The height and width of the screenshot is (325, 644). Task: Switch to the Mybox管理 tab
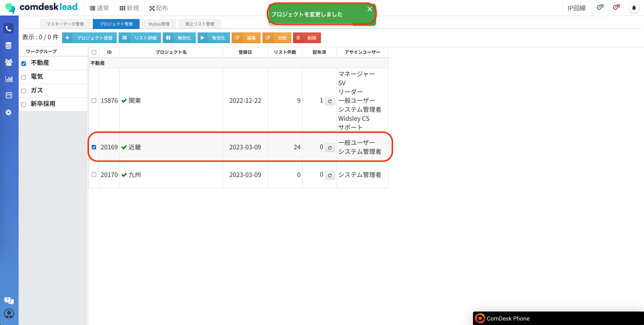[159, 24]
